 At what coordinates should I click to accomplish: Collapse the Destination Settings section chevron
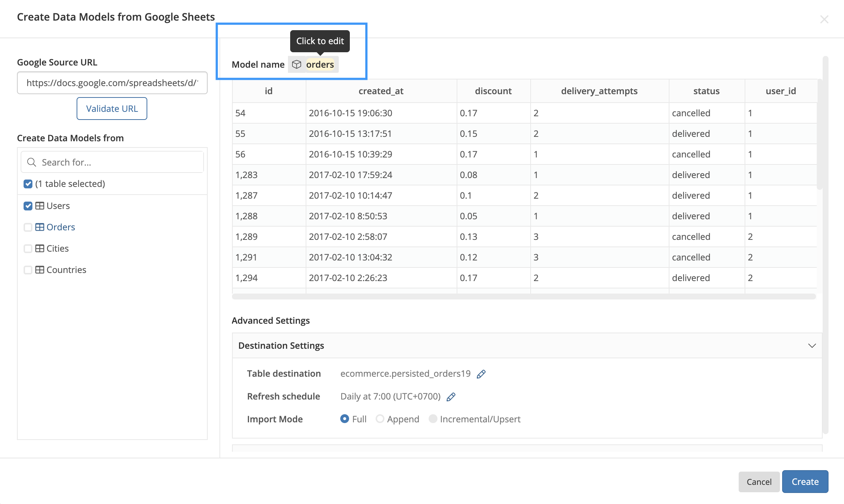[812, 345]
